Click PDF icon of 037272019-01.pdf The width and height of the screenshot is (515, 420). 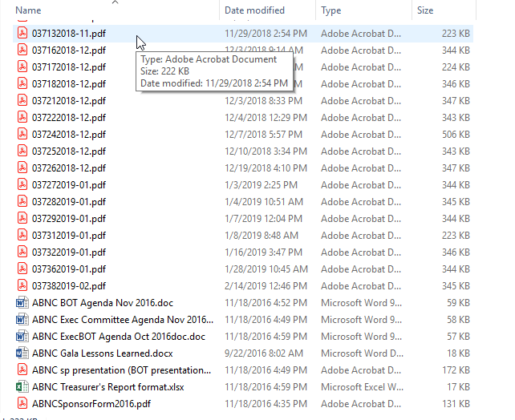22,184
